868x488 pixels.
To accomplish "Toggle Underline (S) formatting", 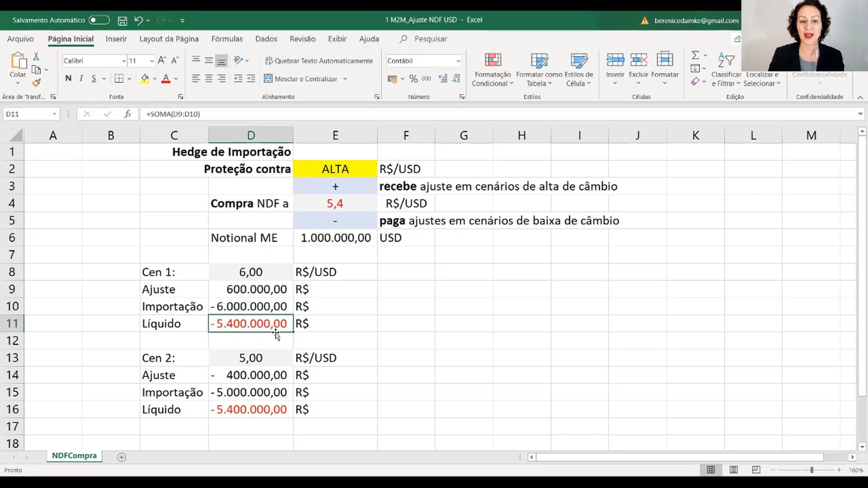I will [x=94, y=78].
